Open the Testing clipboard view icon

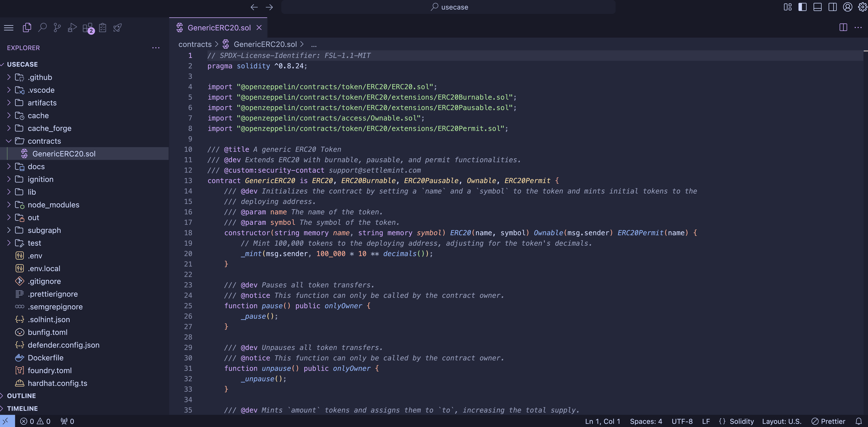tap(103, 28)
